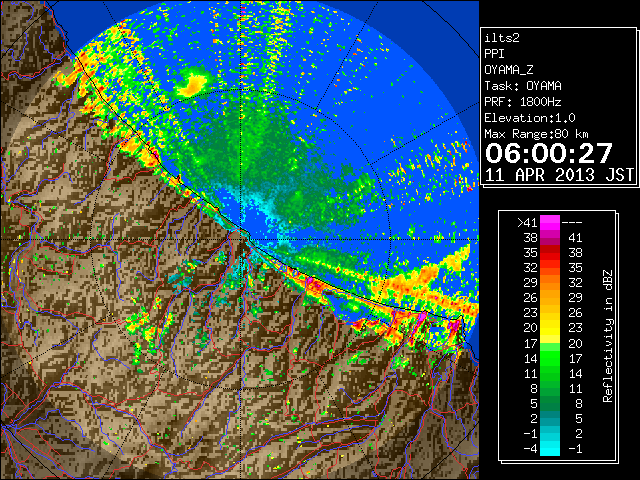Click the radar site at the crosshair center

pyautogui.click(x=241, y=239)
